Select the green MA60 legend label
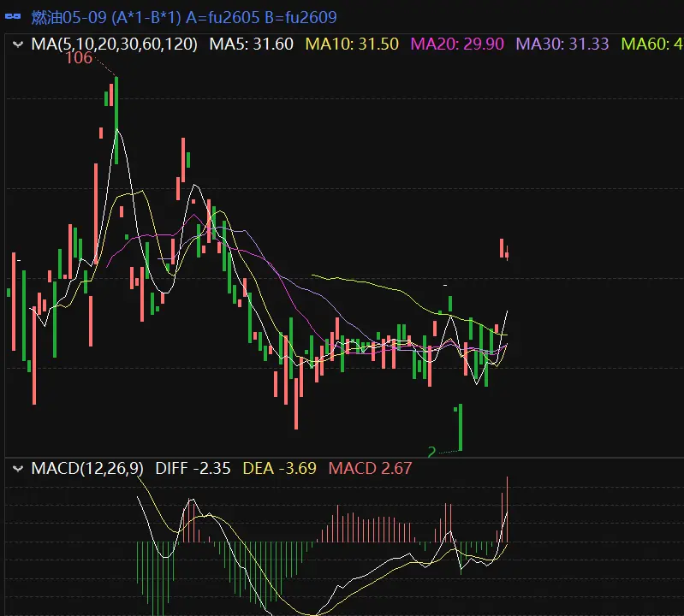 pyautogui.click(x=651, y=44)
